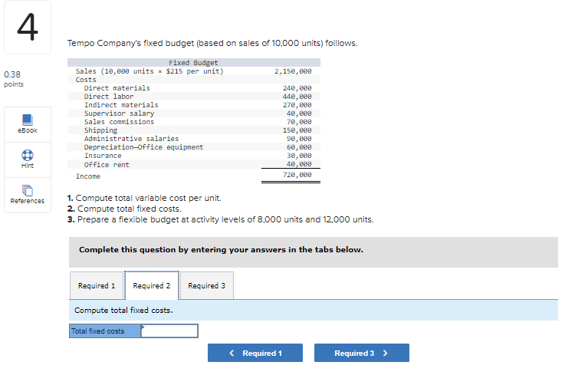Click the 'Supervisor salary' row label

point(119,113)
